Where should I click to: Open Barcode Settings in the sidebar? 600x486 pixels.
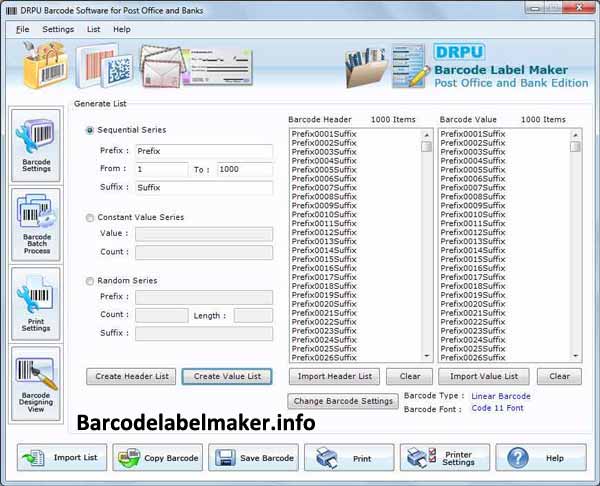click(36, 145)
